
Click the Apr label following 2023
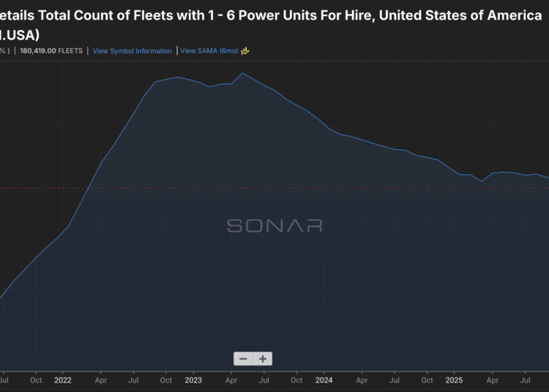pos(232,380)
